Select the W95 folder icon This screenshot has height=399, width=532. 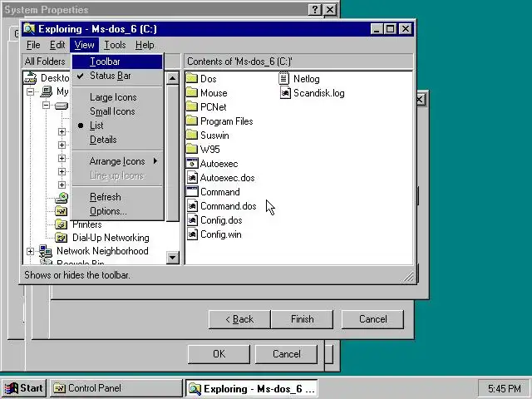click(x=192, y=150)
